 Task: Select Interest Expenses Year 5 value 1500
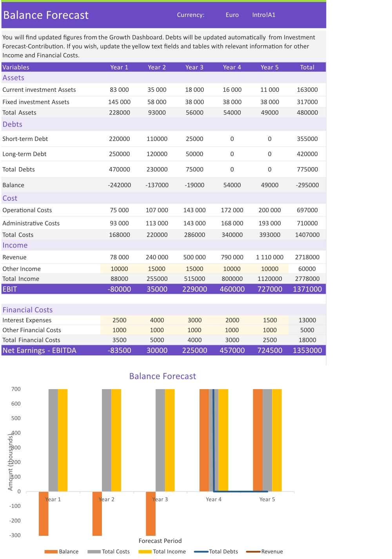[x=270, y=320]
